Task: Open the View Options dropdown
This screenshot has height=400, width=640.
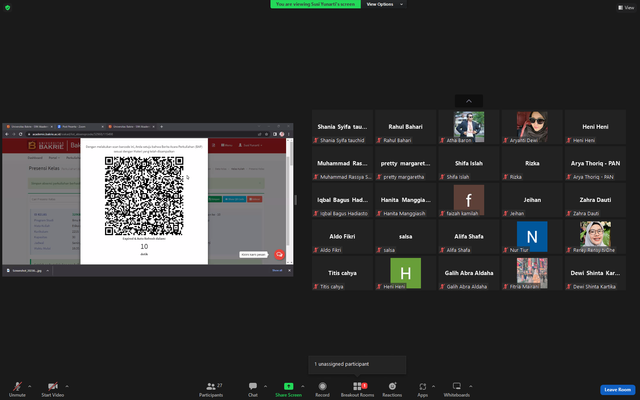Action: pyautogui.click(x=384, y=4)
